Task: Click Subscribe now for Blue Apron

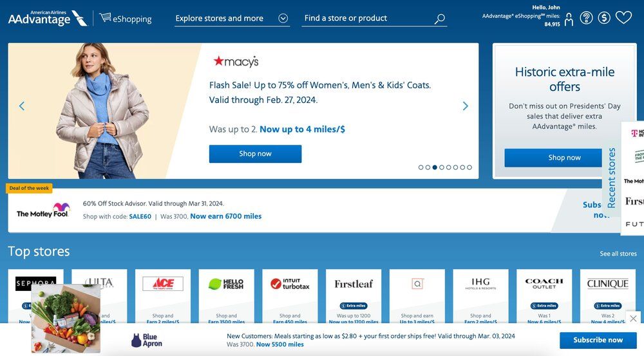Action: point(598,340)
